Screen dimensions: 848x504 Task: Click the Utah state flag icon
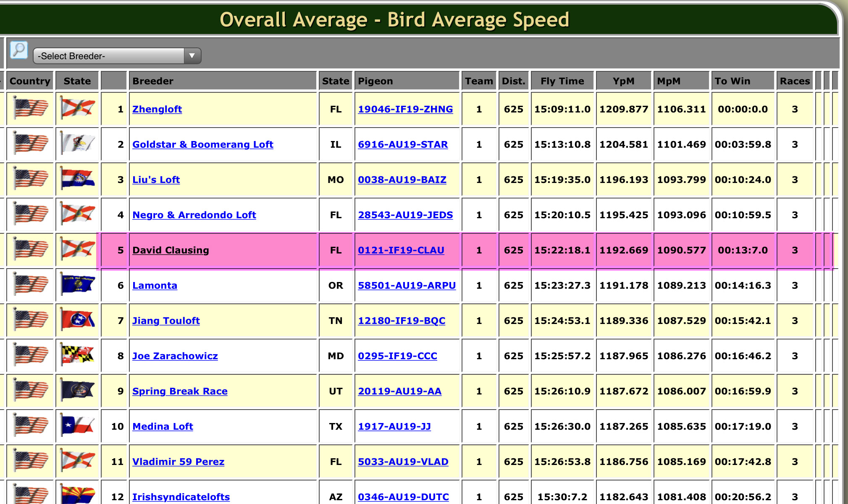(x=77, y=390)
